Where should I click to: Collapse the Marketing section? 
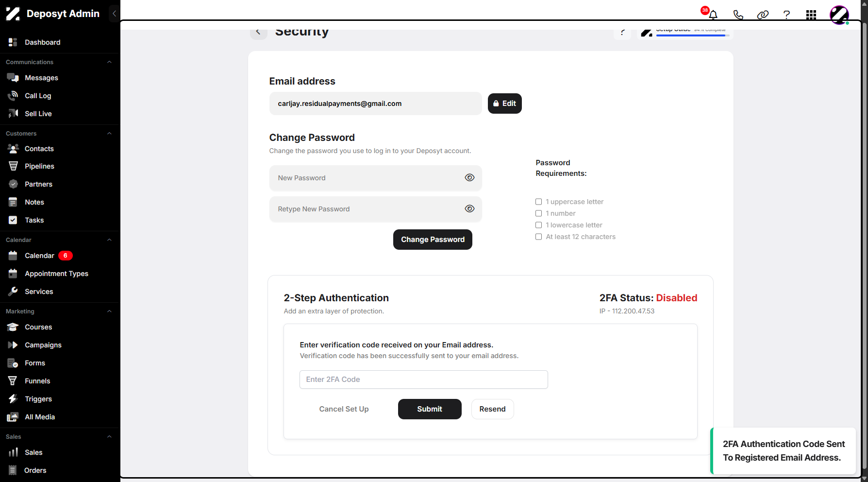point(109,311)
